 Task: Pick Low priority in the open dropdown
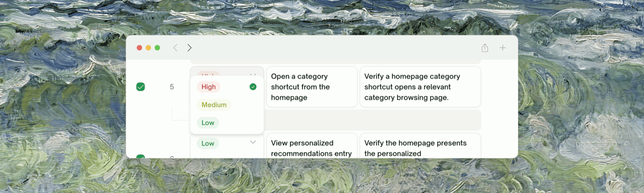[x=208, y=123]
